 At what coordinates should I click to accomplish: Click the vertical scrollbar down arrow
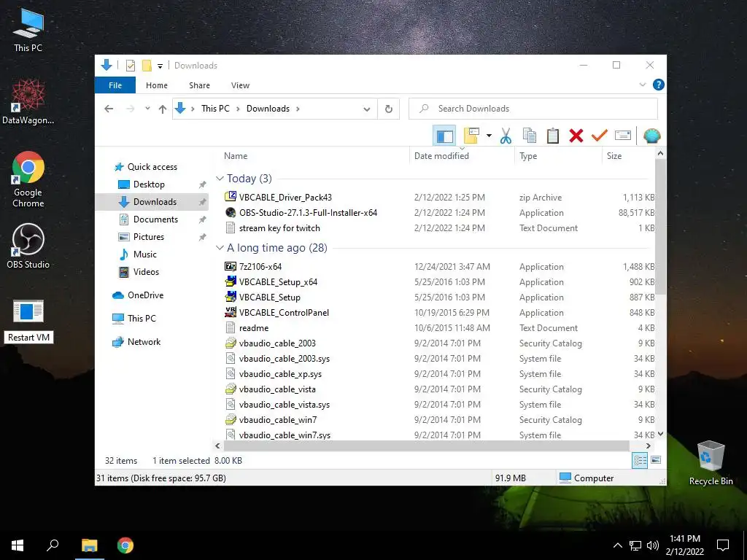(660, 434)
